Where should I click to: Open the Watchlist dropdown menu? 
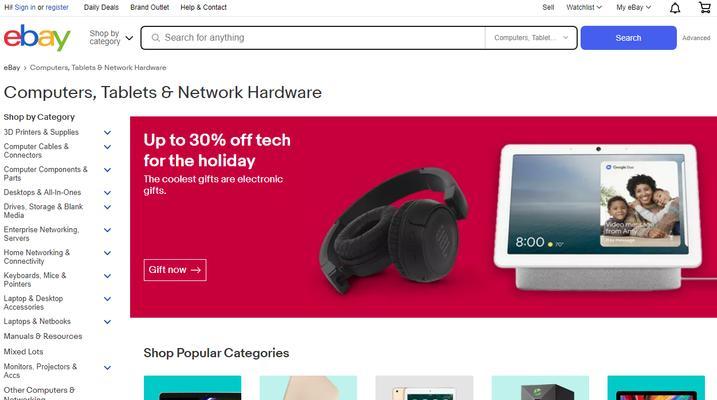point(583,7)
